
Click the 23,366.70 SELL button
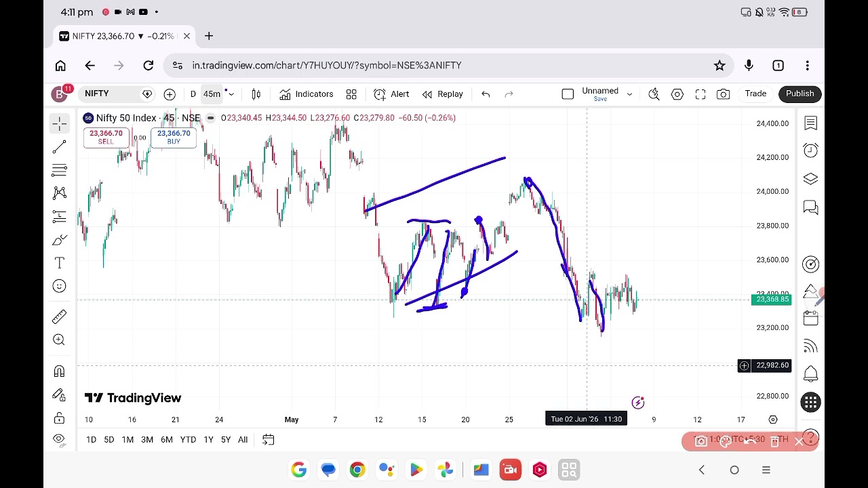point(106,137)
